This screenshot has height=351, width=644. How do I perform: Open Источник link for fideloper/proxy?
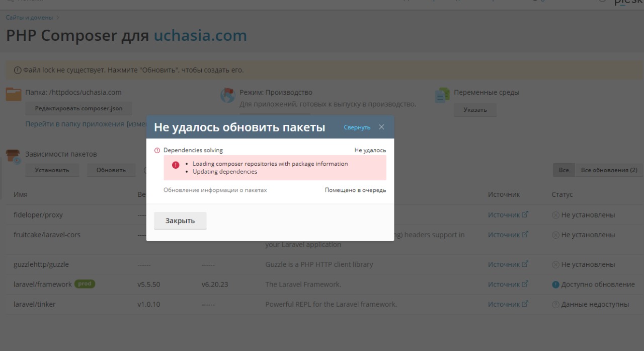tap(508, 215)
